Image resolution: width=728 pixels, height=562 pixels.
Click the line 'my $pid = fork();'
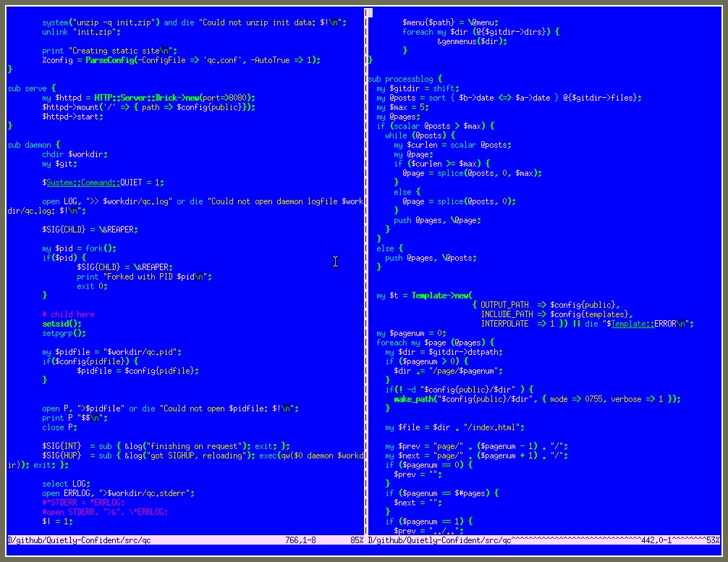79,248
